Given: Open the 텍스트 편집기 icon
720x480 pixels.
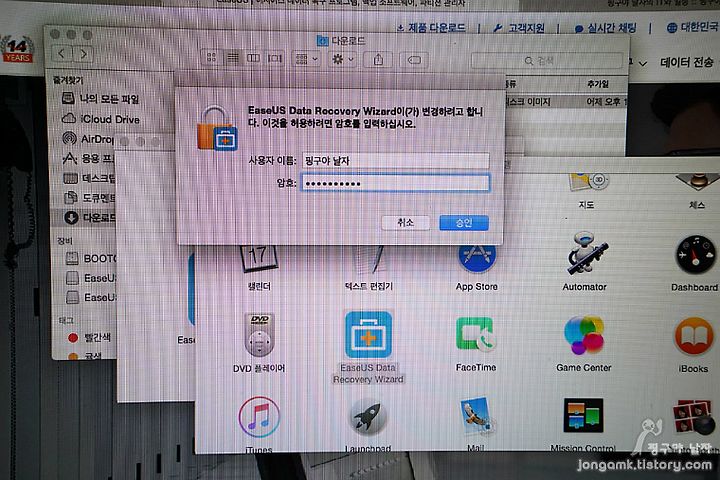Looking at the screenshot, I should pyautogui.click(x=369, y=261).
